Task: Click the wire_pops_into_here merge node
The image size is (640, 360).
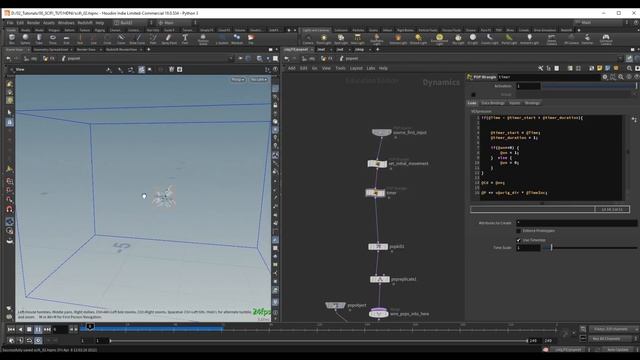Action: pyautogui.click(x=378, y=313)
